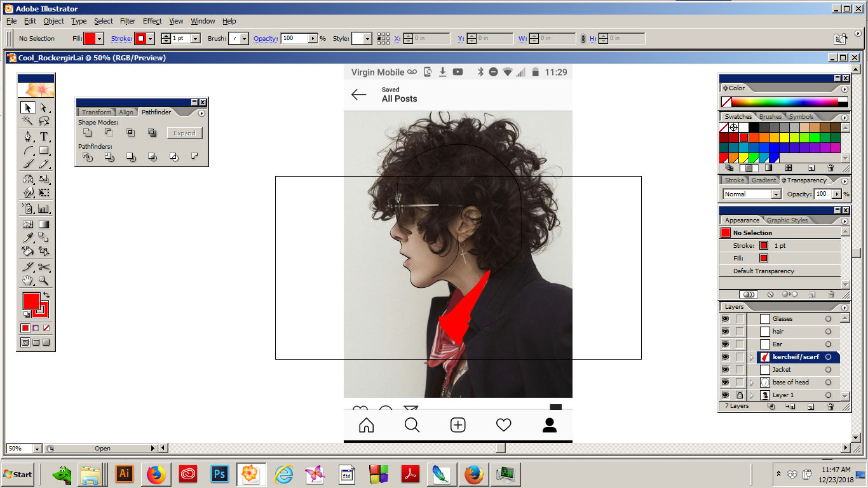Click the Opacity link in control bar
Viewport: 868px width, 488px height.
tap(266, 39)
